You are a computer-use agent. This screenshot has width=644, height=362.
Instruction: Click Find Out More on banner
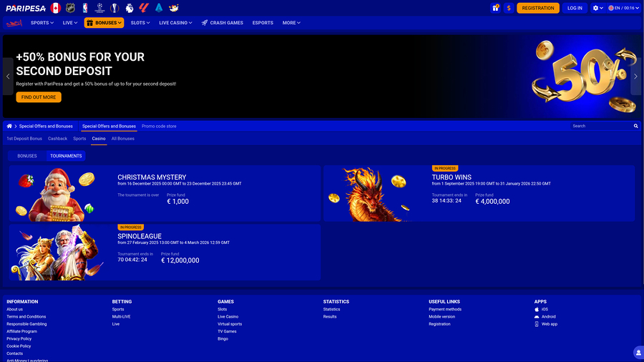pyautogui.click(x=39, y=97)
